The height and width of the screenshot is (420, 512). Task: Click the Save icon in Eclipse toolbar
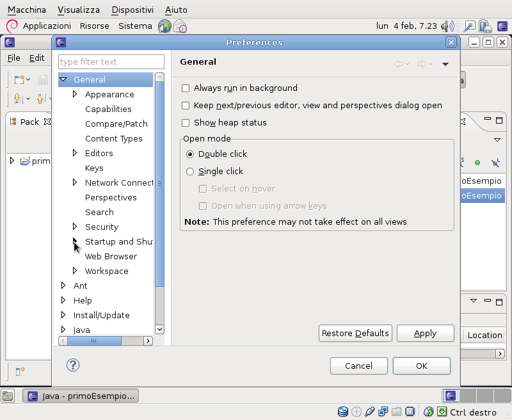point(43,79)
